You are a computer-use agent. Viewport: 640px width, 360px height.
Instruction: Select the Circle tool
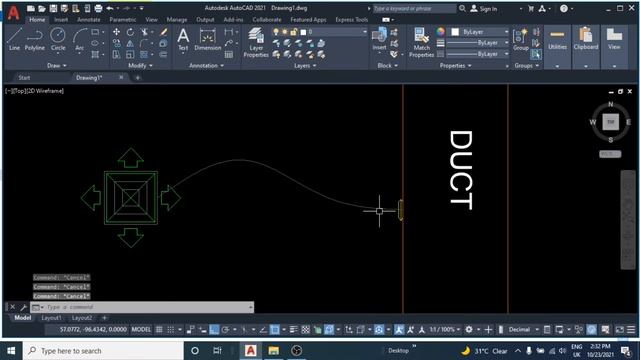pyautogui.click(x=58, y=39)
